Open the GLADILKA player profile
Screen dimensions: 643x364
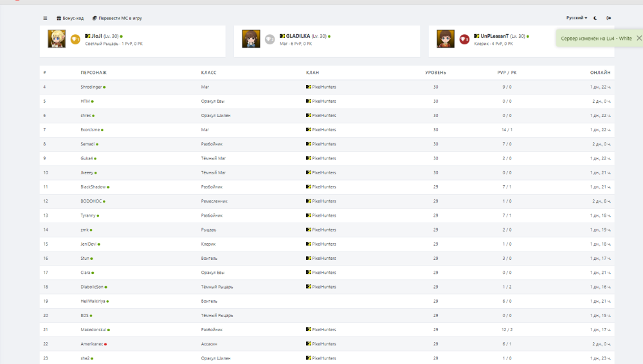(x=298, y=36)
